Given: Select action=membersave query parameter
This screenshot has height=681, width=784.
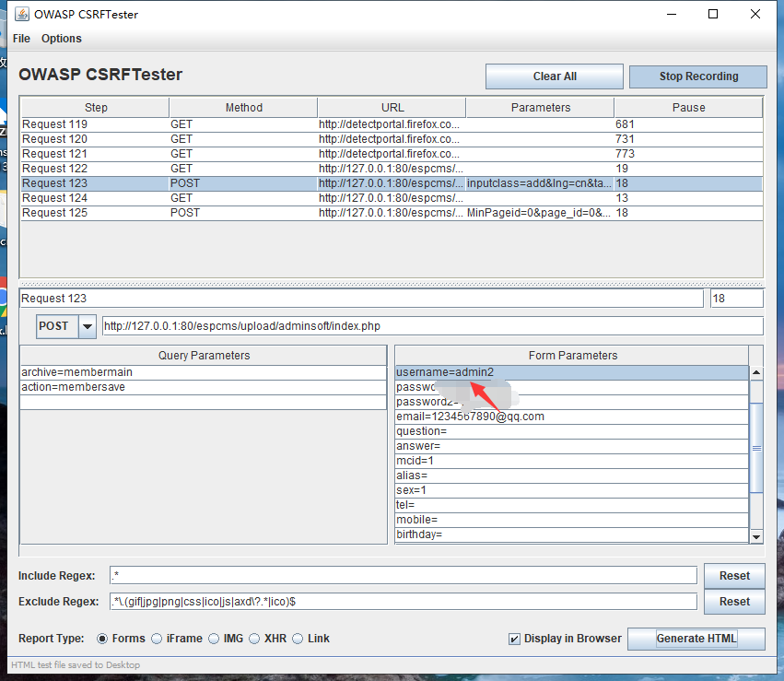Looking at the screenshot, I should [x=203, y=387].
